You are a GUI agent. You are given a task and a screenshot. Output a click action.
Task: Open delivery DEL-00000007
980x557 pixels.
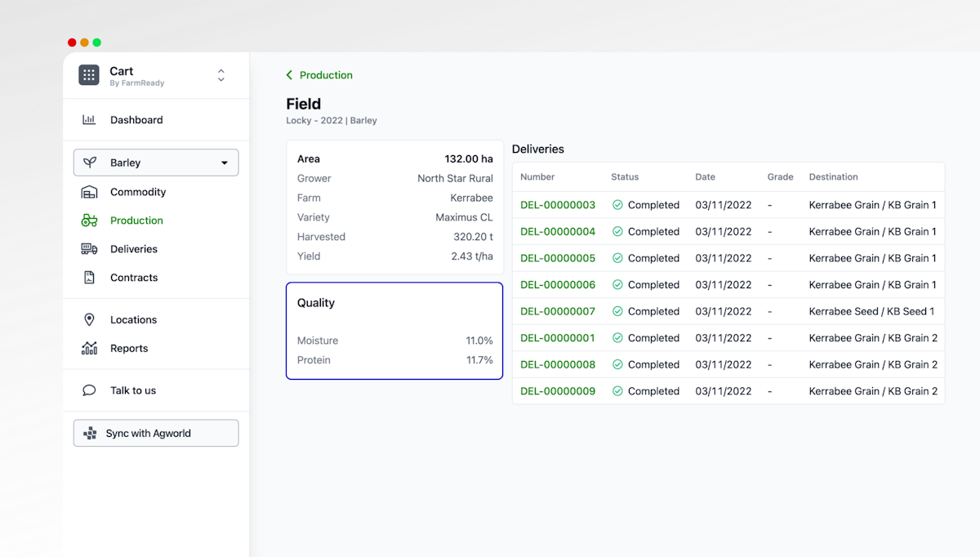[558, 311]
